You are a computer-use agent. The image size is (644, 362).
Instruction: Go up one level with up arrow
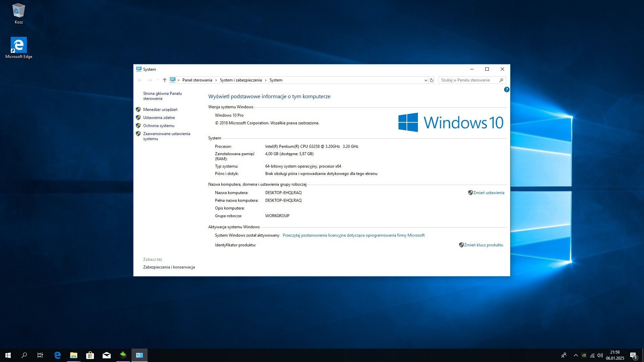click(164, 80)
